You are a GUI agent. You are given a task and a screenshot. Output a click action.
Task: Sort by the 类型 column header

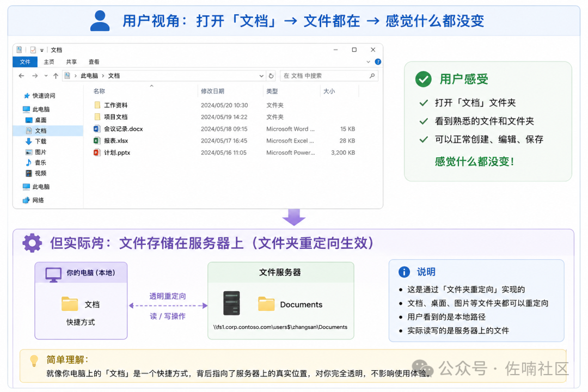(x=272, y=91)
